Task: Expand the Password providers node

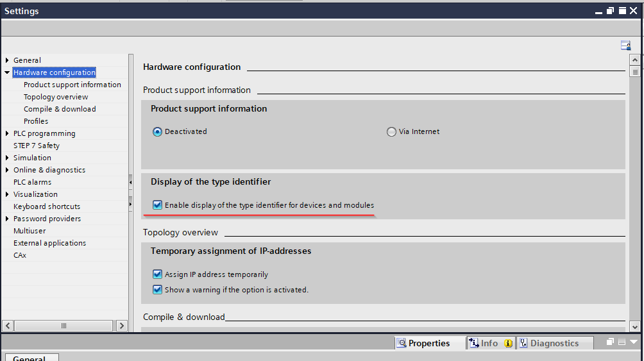Action: click(7, 219)
